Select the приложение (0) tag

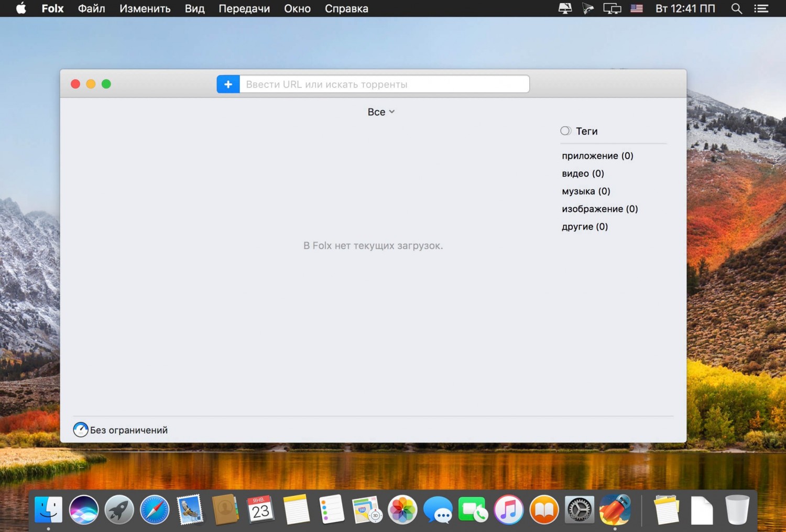click(597, 156)
